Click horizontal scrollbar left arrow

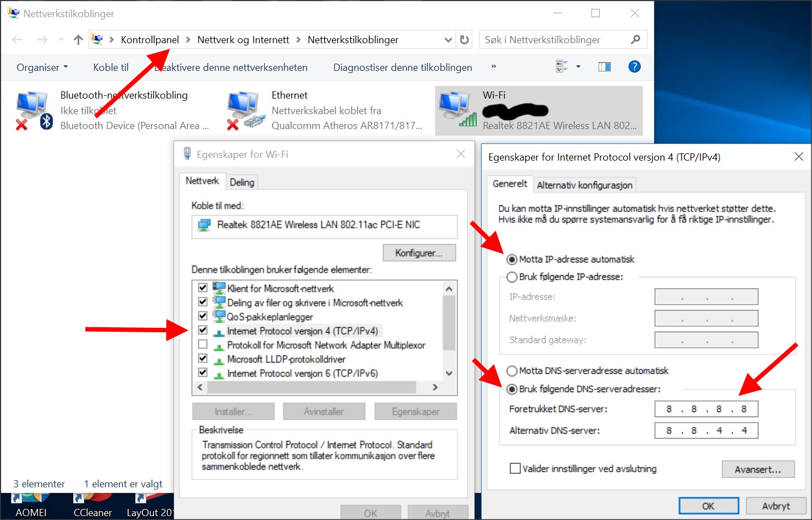(x=200, y=387)
